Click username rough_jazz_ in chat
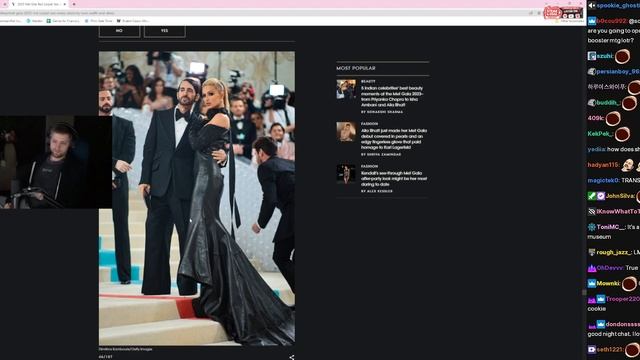The height and width of the screenshot is (360, 640). coord(614,253)
